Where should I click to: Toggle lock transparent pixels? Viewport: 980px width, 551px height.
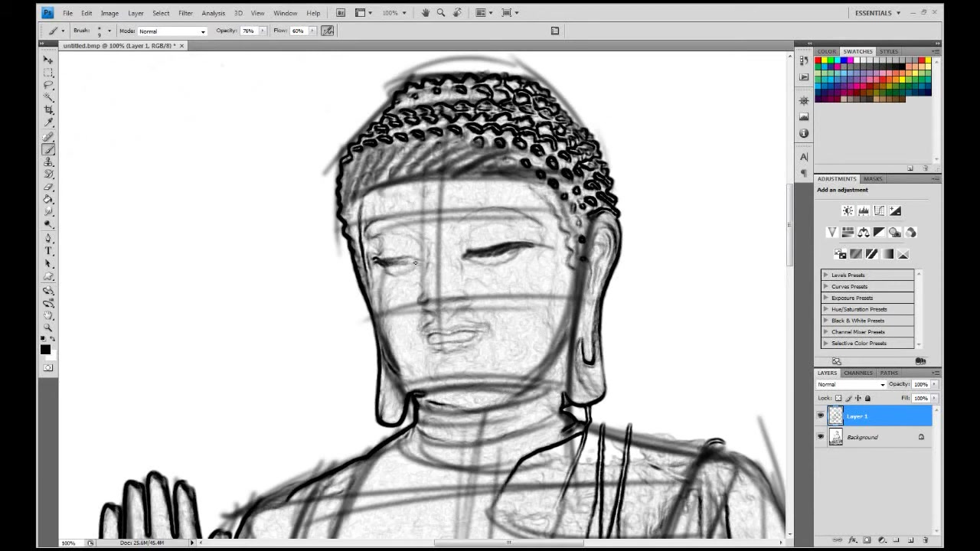click(x=838, y=398)
